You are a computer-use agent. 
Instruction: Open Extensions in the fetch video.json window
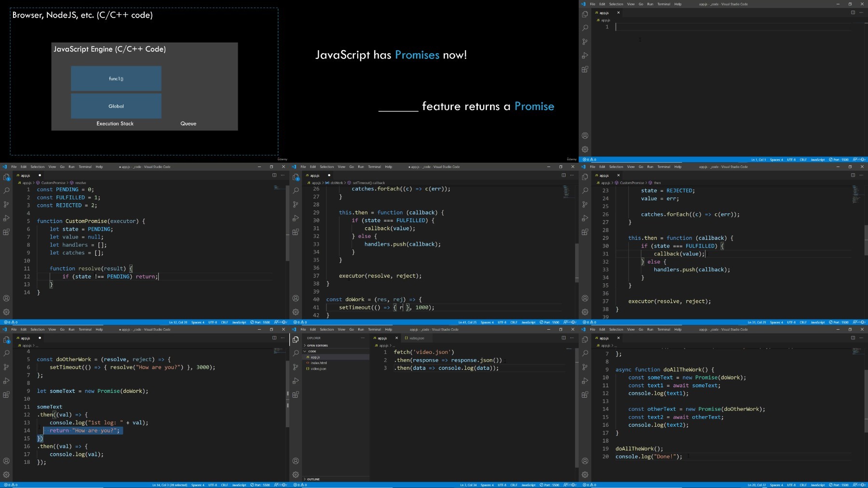coord(296,394)
